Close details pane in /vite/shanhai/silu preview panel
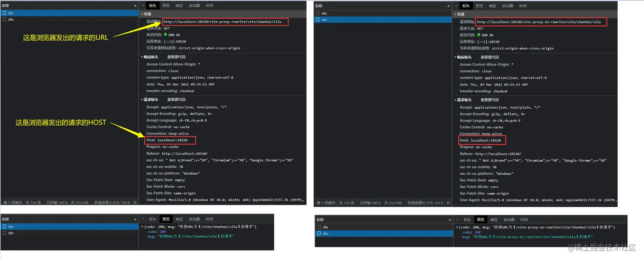Image resolution: width=644 pixels, height=260 pixels. point(143,219)
